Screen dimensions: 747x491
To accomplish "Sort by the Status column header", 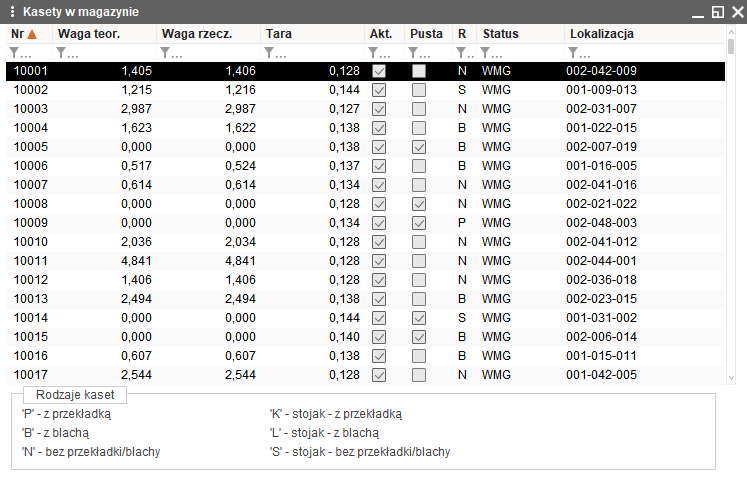I will [500, 34].
